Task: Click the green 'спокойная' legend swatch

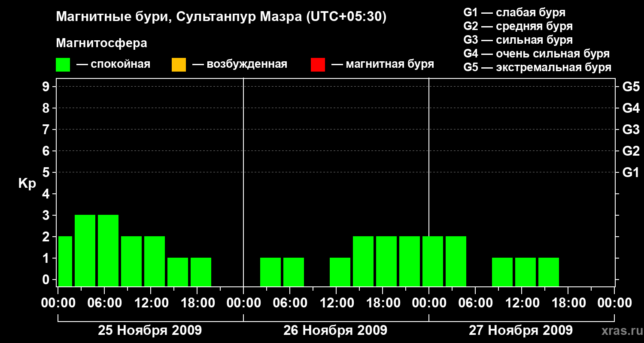Action: (x=63, y=65)
